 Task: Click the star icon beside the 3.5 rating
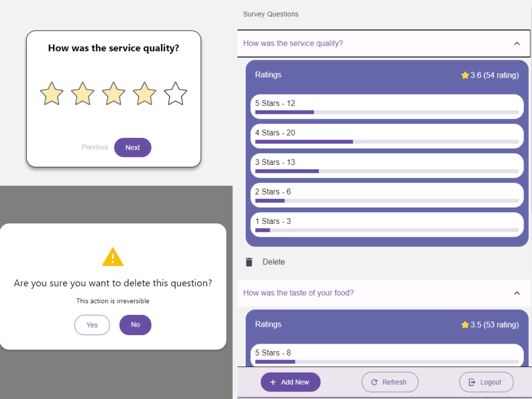(464, 325)
